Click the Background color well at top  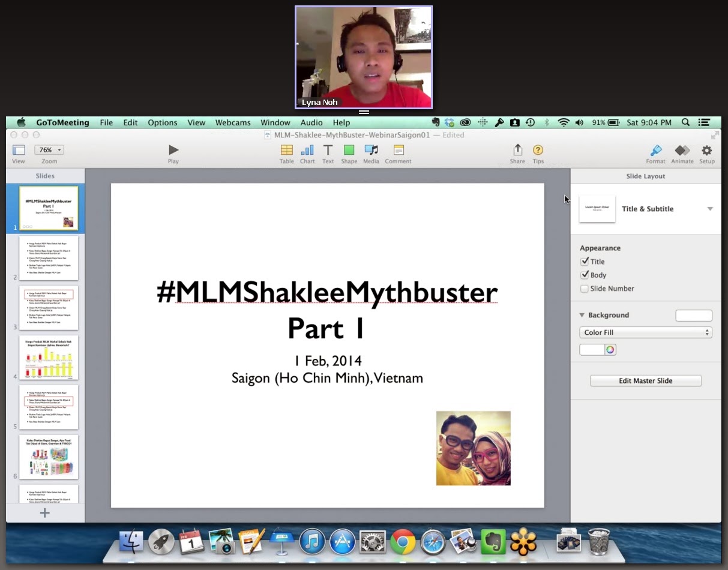(x=694, y=316)
